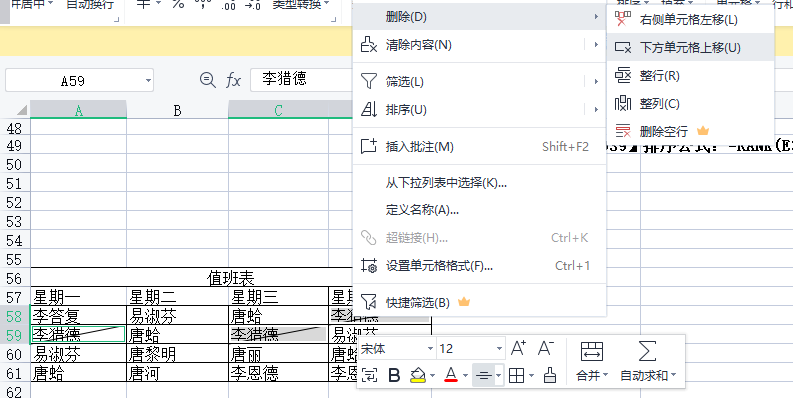Choose 定义名称(A)... menu entry
The image size is (793, 398).
click(479, 209)
